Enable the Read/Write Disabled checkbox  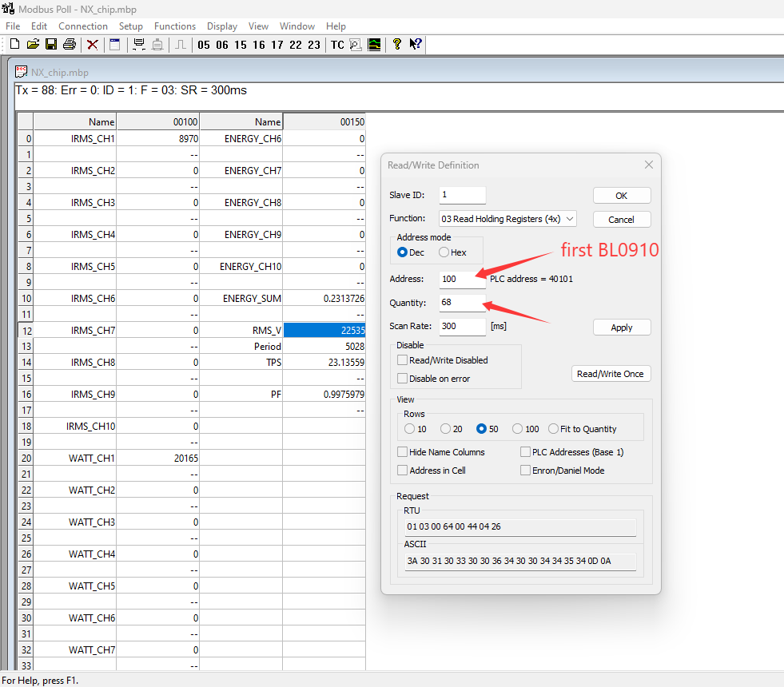pyautogui.click(x=403, y=360)
